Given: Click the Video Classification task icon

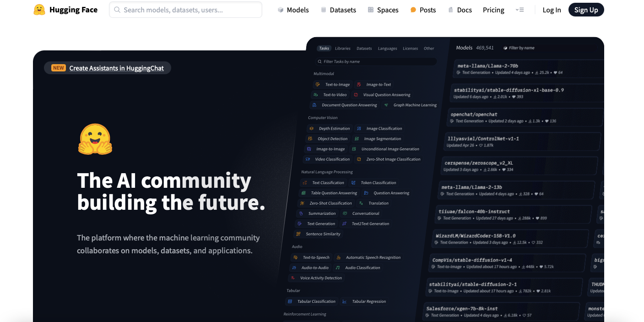Looking at the screenshot, I should [x=308, y=159].
